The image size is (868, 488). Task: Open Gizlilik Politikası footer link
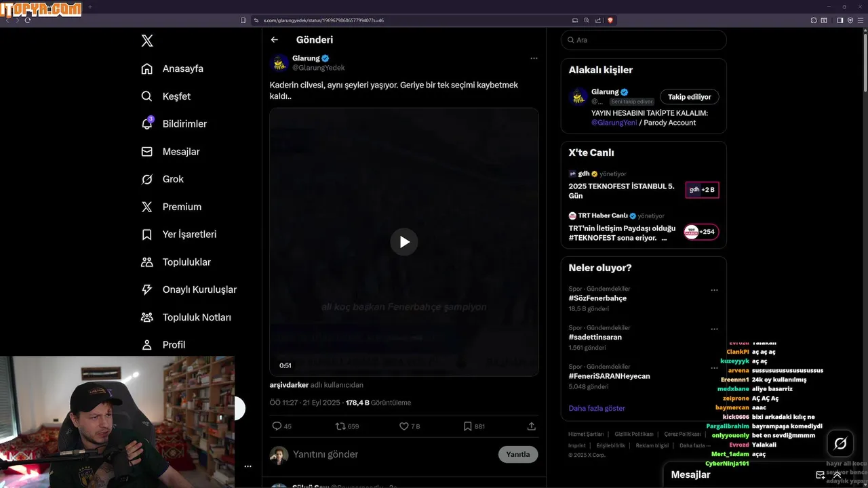point(634,434)
